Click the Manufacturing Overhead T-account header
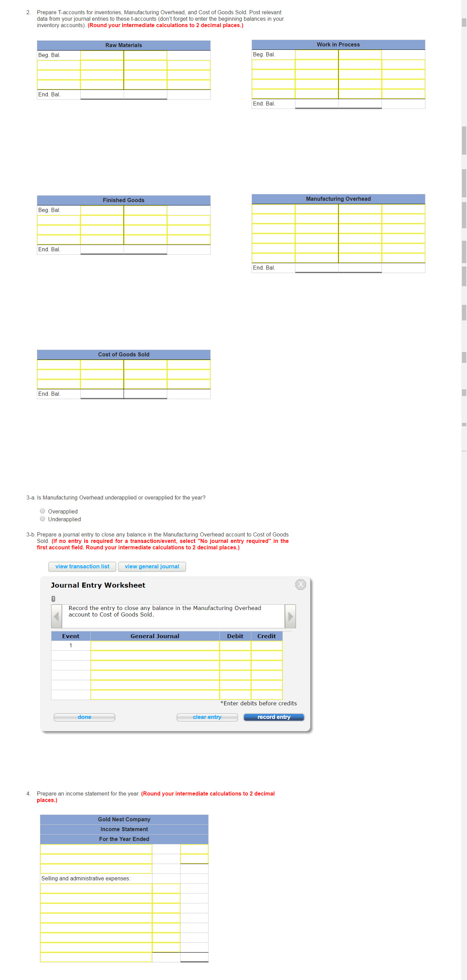Image resolution: width=467 pixels, height=980 pixels. [x=338, y=199]
